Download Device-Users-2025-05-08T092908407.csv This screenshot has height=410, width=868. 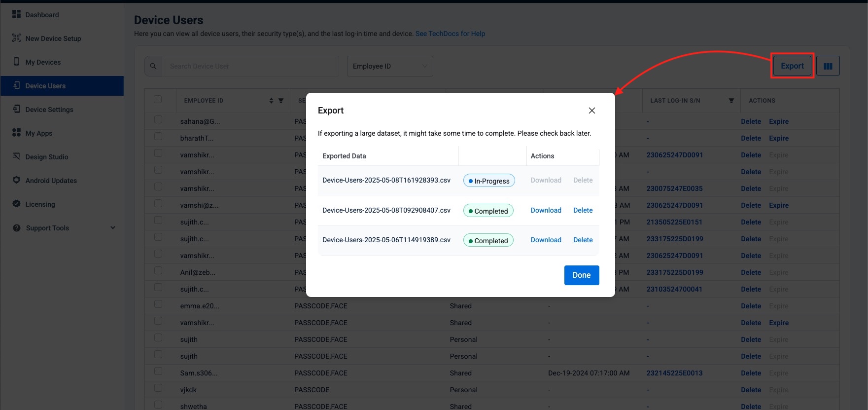[546, 210]
